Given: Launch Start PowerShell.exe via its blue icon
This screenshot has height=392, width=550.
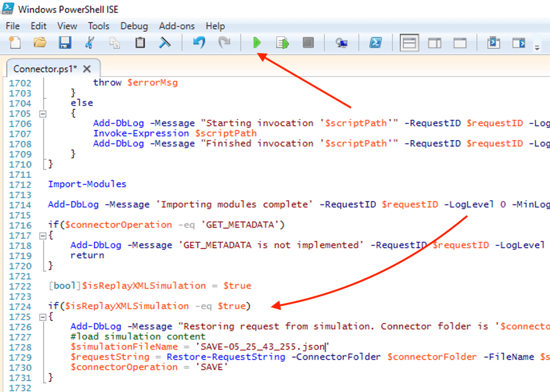Looking at the screenshot, I should pos(376,42).
